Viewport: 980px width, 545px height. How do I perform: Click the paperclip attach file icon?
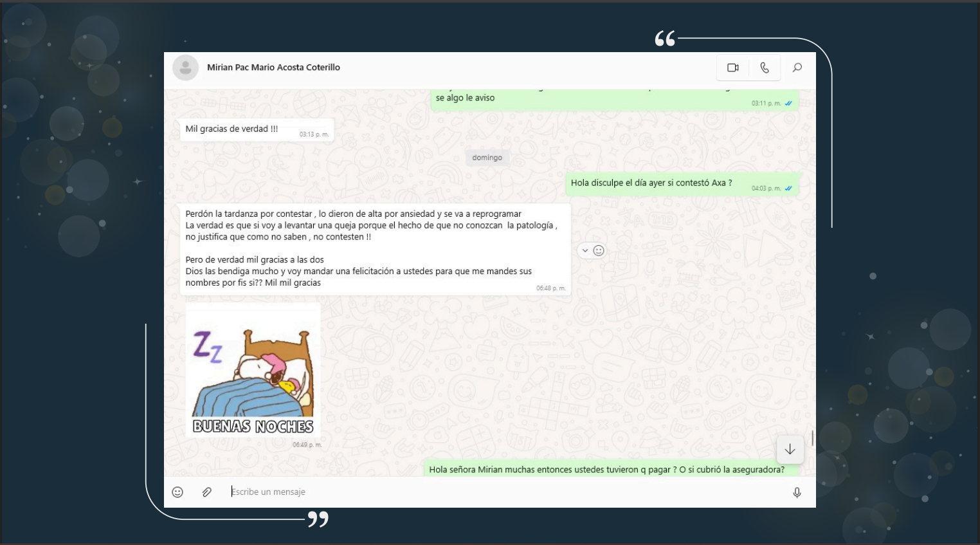point(206,492)
